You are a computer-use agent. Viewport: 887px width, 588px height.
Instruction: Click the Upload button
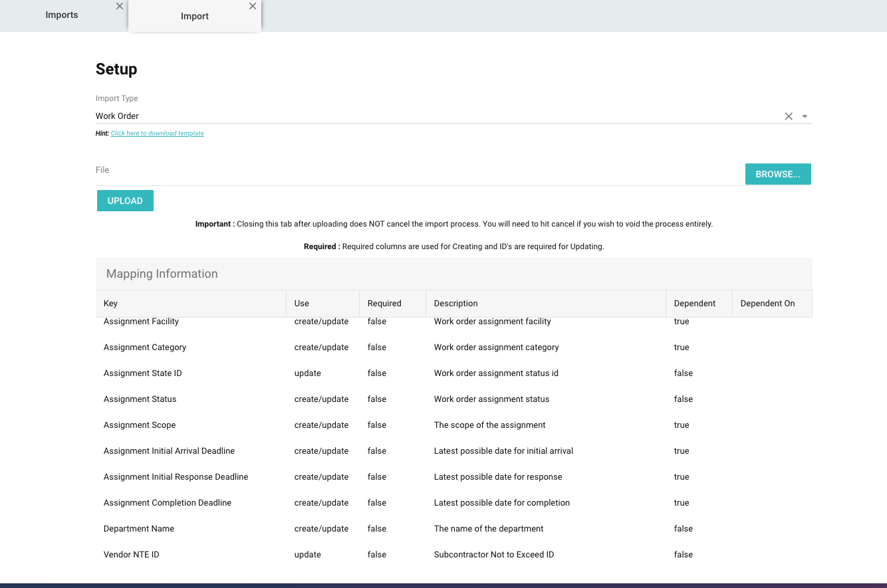click(125, 201)
